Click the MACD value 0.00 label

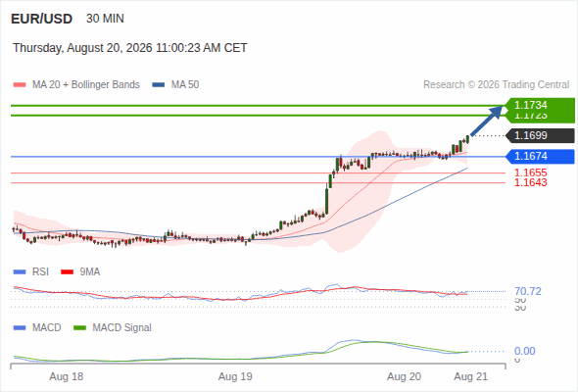pyautogui.click(x=525, y=351)
